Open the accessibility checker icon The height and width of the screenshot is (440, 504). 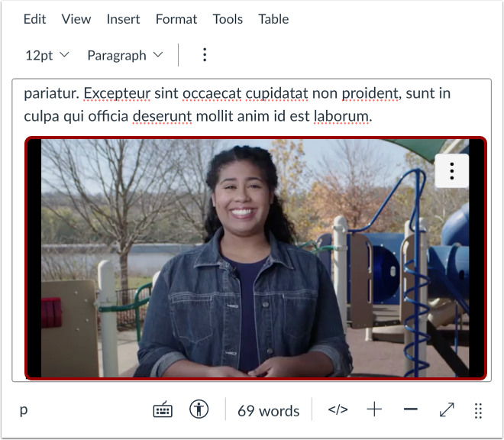point(199,409)
